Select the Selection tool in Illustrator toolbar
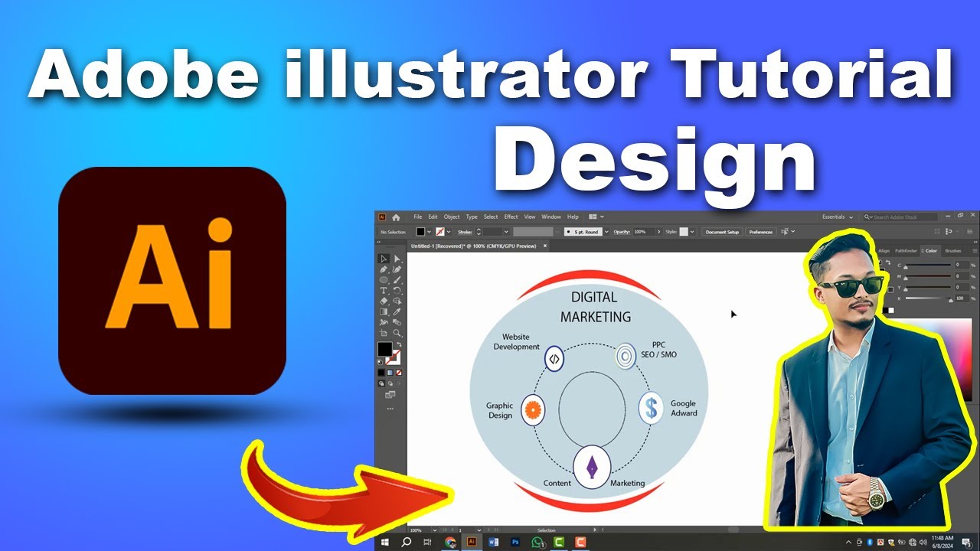980x551 pixels. point(384,259)
